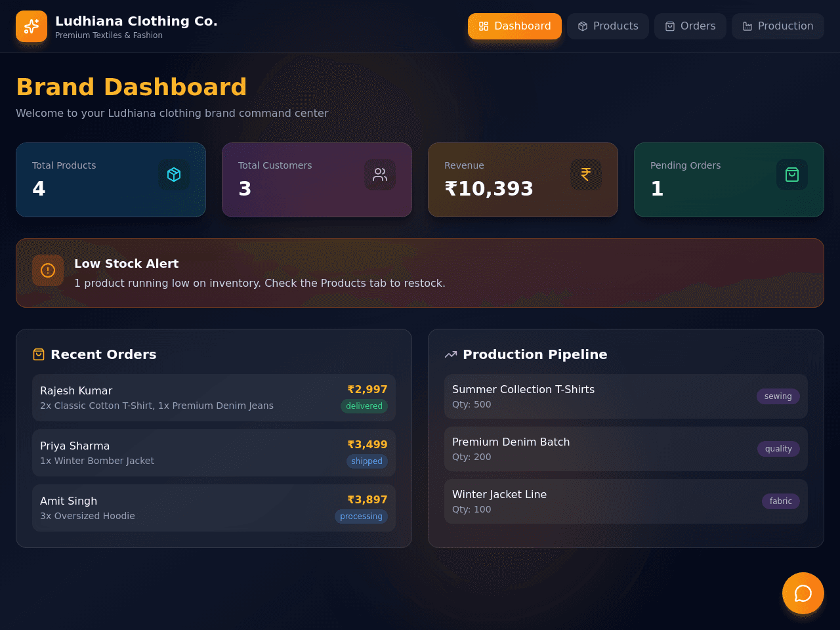
Task: Click the Low Stock Alert warning icon
Action: (48, 270)
